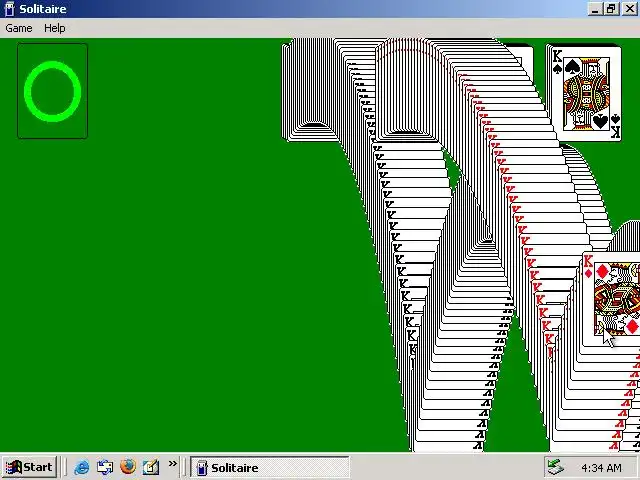Click the 4:34 AM clock
Screen dimensions: 640x480
(601, 468)
